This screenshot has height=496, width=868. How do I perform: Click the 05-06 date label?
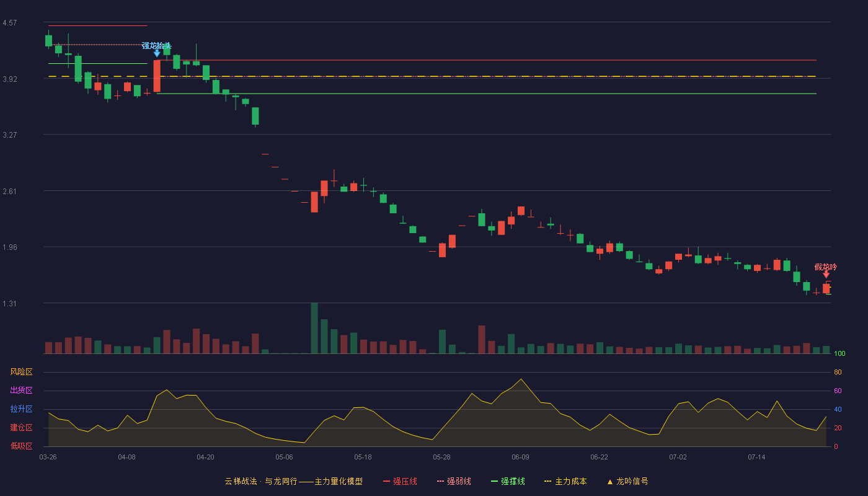[284, 457]
